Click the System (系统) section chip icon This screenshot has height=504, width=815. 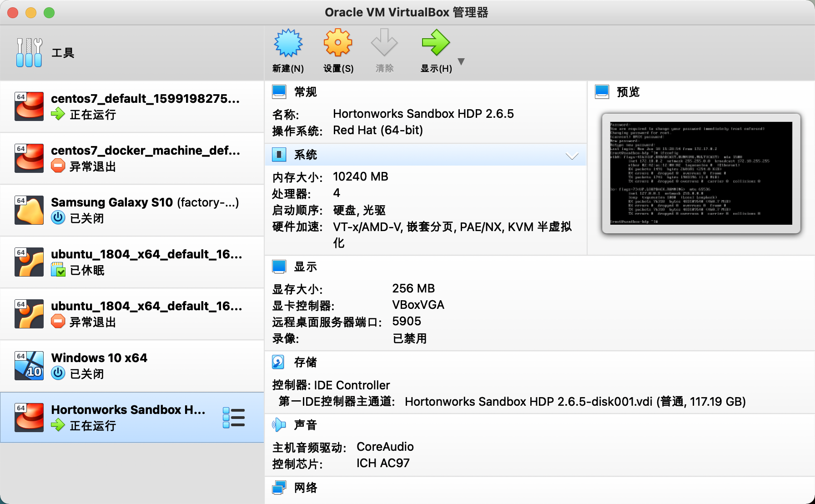(x=279, y=155)
